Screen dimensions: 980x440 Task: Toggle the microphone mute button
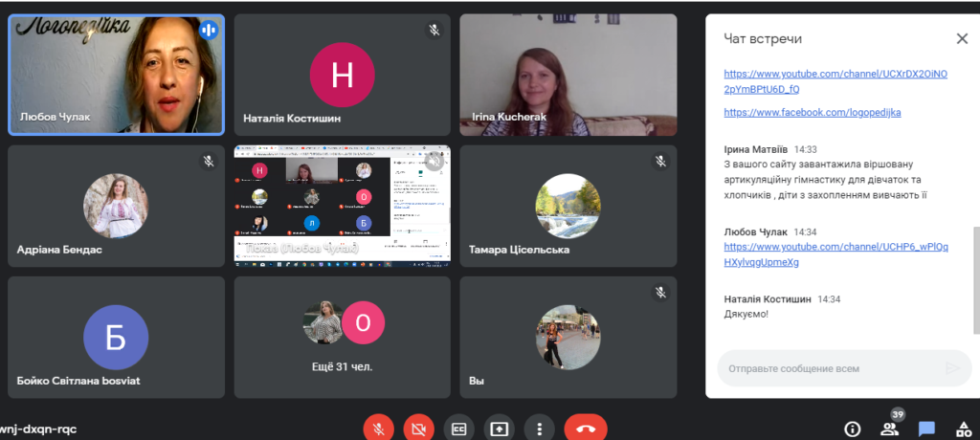pyautogui.click(x=378, y=429)
